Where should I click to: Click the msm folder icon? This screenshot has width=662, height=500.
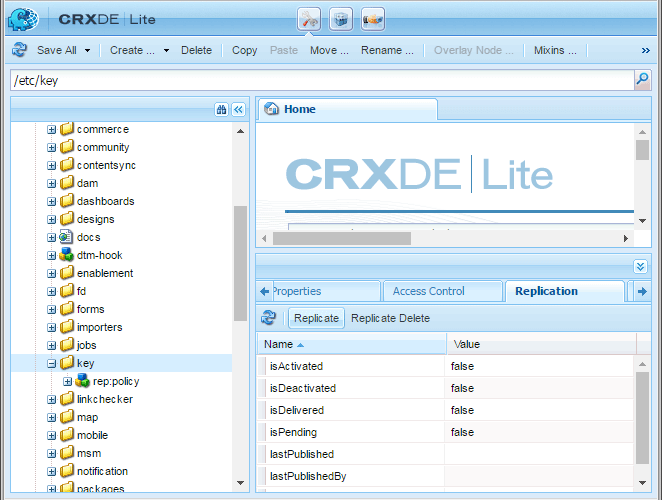point(67,453)
